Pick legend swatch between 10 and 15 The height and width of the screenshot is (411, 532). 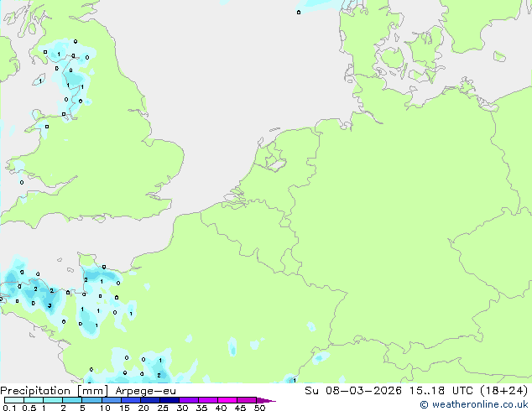tap(112, 400)
